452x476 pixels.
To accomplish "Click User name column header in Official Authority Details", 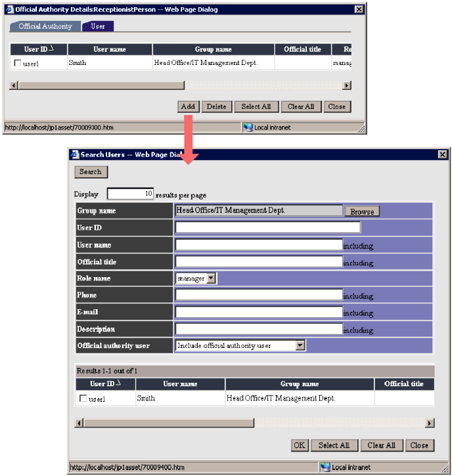I will (x=110, y=49).
